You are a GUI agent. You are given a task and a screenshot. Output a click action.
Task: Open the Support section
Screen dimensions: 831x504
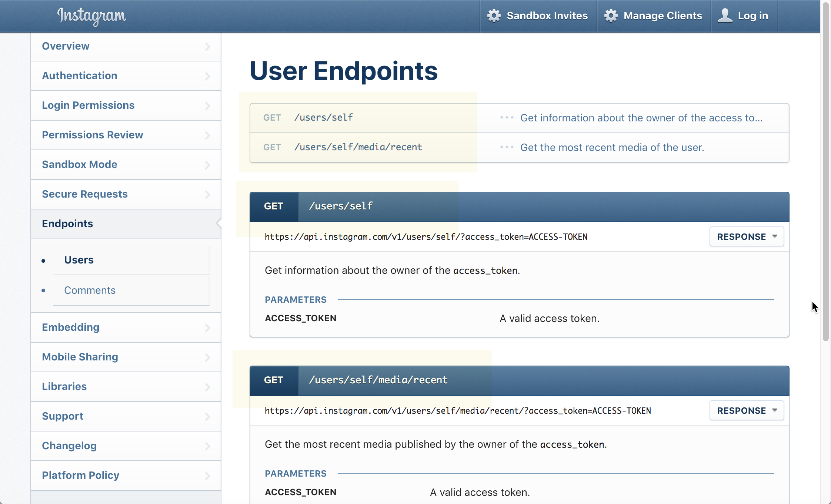[126, 416]
